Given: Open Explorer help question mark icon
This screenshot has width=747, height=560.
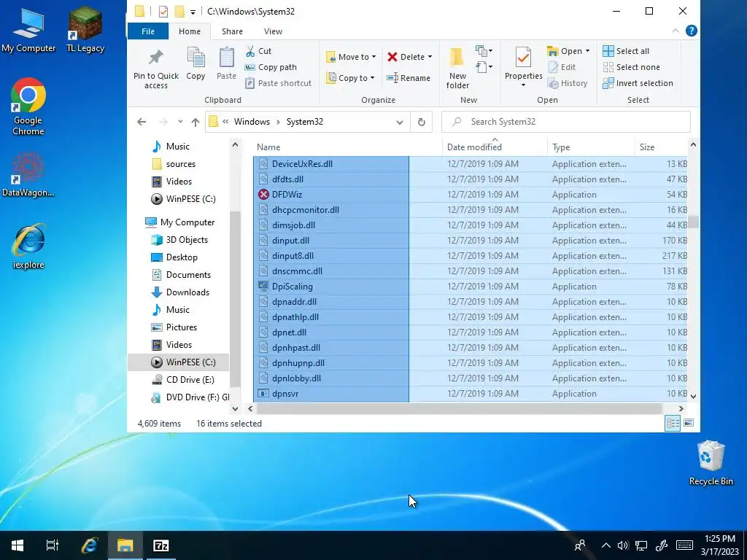Looking at the screenshot, I should point(692,31).
